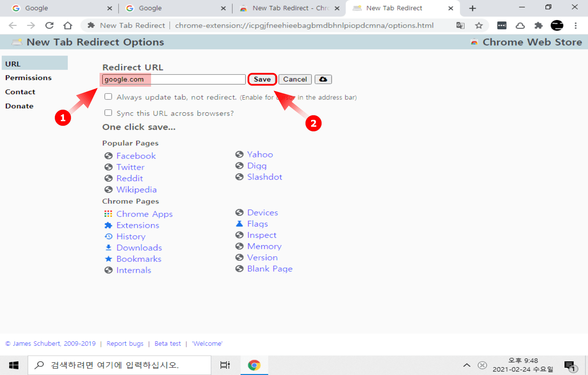Click the puzzle piece icon beside Extensions link

(109, 225)
